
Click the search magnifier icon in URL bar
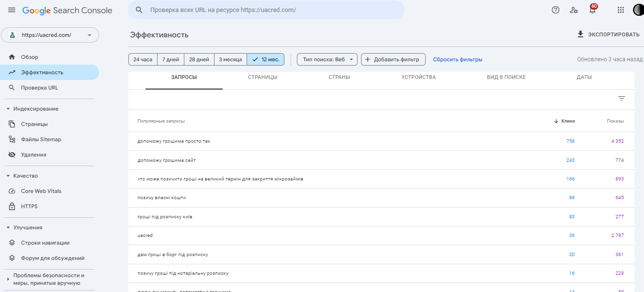tap(139, 10)
